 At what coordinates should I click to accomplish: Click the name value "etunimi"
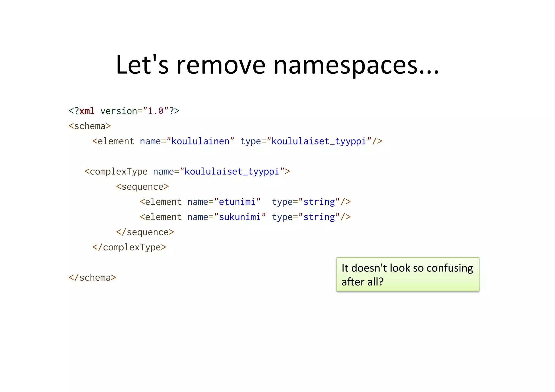(237, 202)
